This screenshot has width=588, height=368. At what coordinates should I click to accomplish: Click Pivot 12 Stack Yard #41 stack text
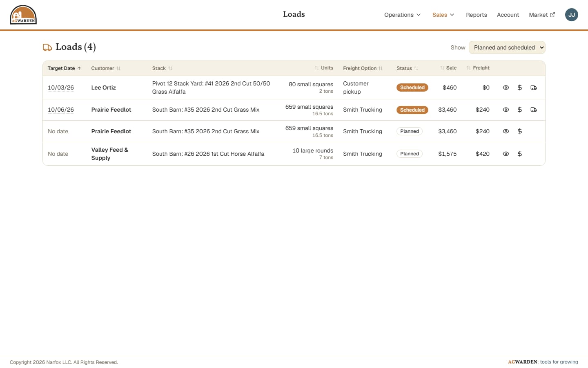tap(211, 88)
